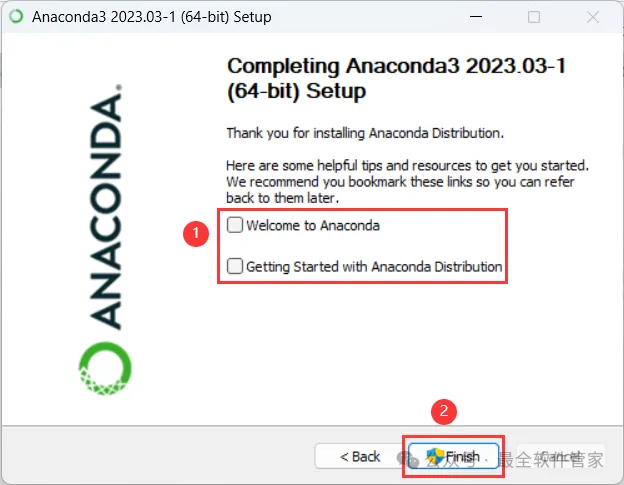Click the WeChat watermark icon beside Back
624x485 pixels.
pyautogui.click(x=408, y=459)
